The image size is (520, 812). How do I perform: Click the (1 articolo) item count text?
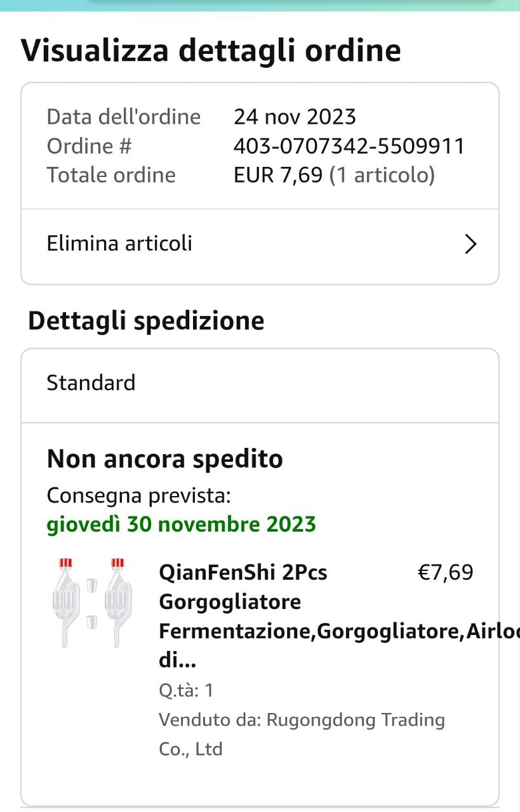[x=382, y=175]
